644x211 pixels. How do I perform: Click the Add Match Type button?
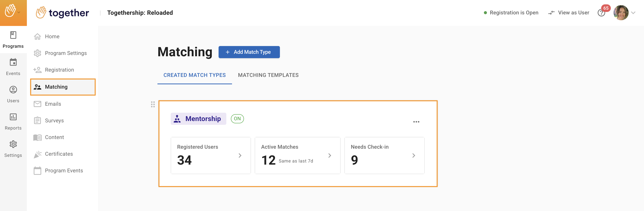[249, 52]
